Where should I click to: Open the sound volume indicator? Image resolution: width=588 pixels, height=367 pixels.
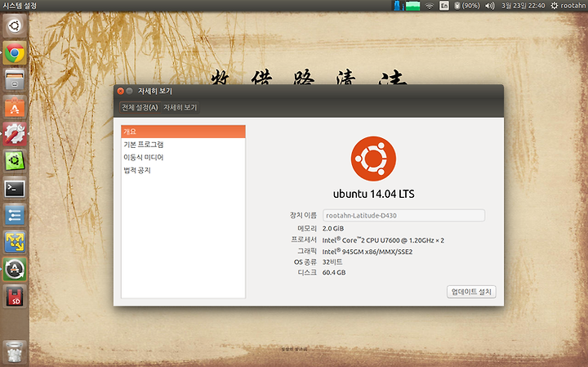(490, 6)
